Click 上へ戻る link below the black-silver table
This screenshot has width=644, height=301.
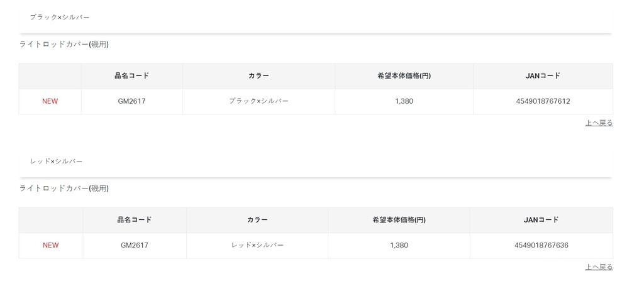pyautogui.click(x=599, y=123)
